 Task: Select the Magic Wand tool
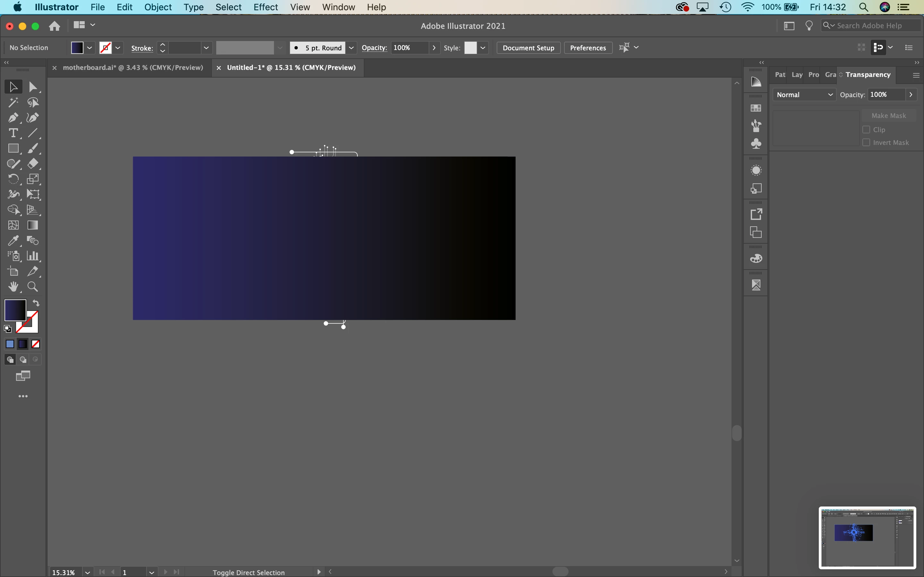(13, 102)
